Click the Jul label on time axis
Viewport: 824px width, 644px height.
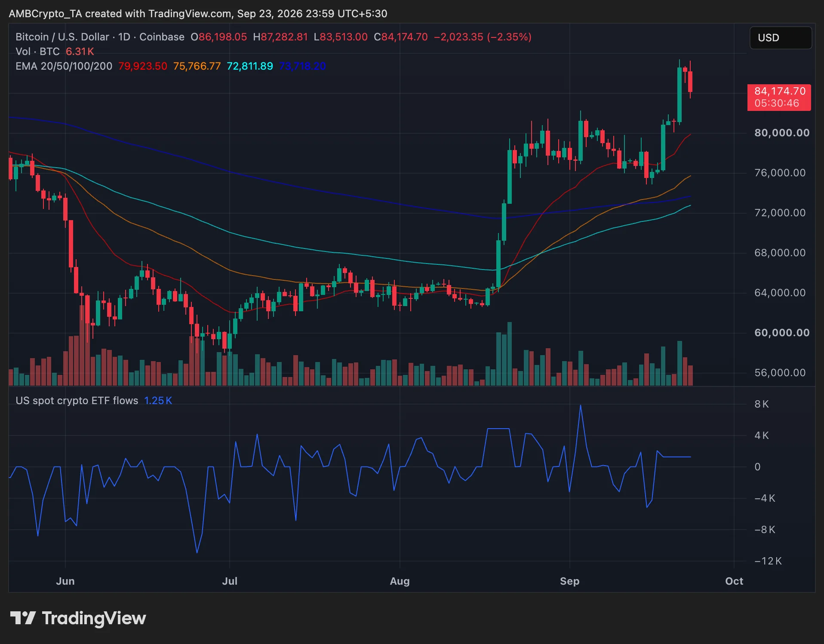tap(230, 581)
